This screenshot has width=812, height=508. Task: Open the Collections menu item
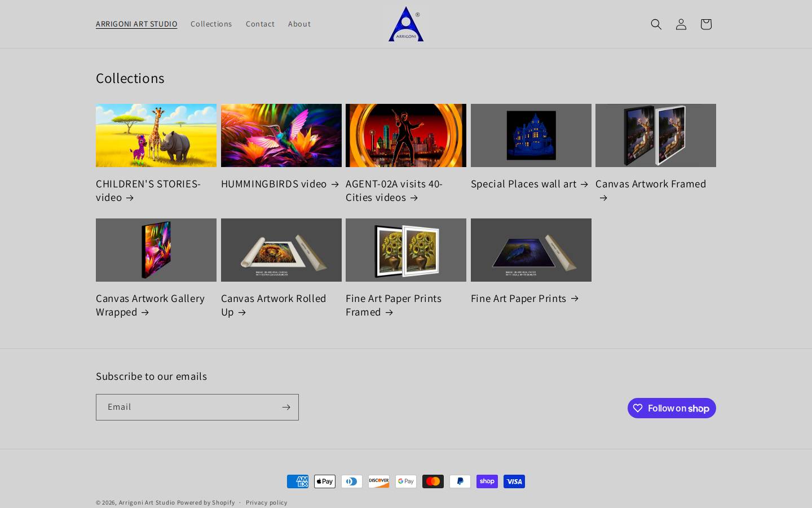pyautogui.click(x=211, y=24)
